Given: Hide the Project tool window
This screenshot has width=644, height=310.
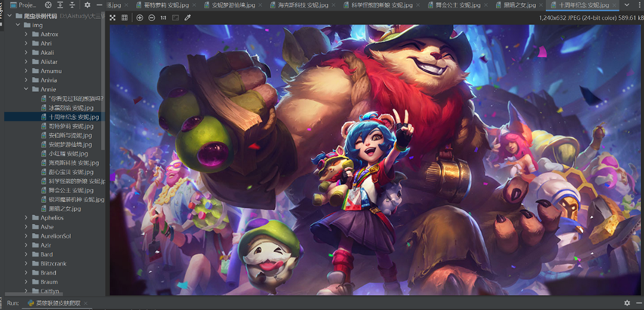Looking at the screenshot, I should pos(100,5).
